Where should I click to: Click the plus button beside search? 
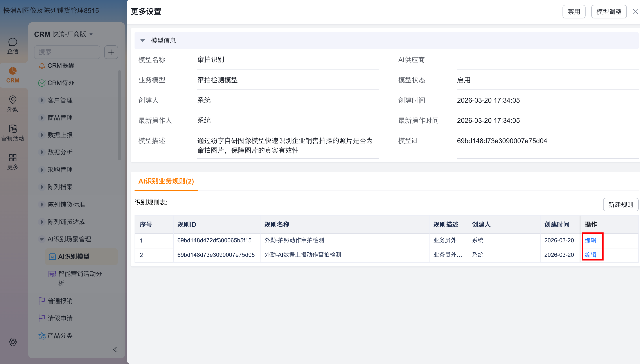click(111, 52)
